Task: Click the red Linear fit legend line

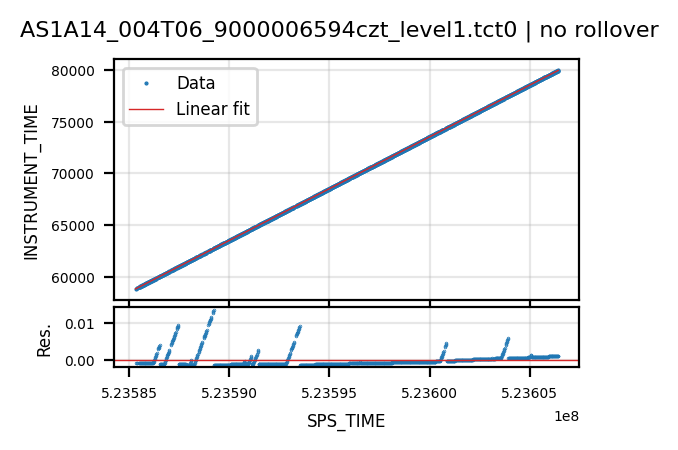Action: point(147,109)
